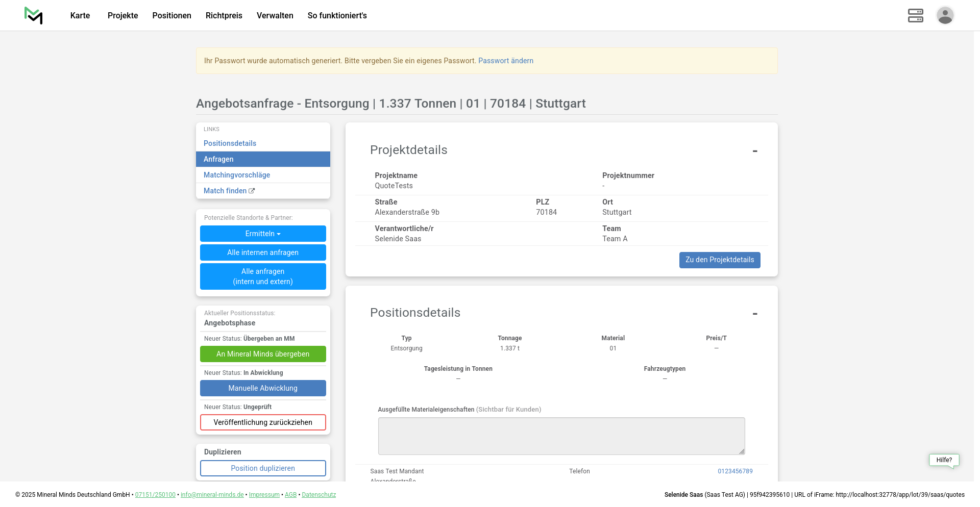
Task: Open the server list icon in header
Action: [x=915, y=15]
